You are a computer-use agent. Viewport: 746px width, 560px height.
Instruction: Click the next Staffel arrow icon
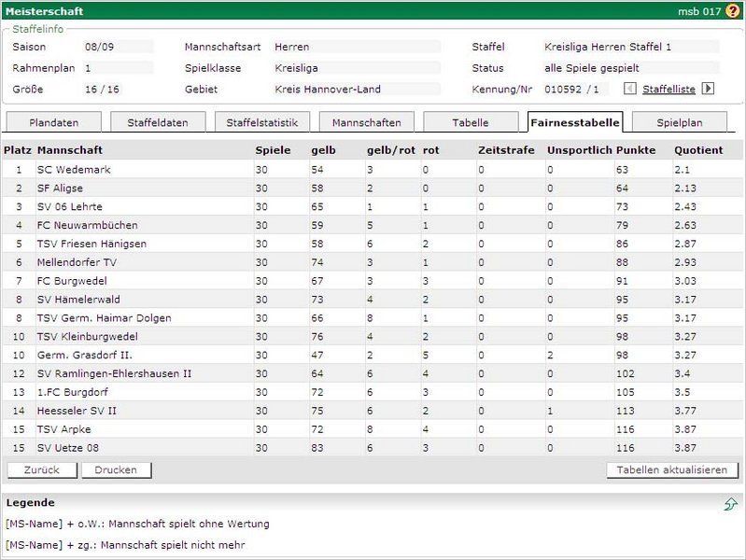pyautogui.click(x=708, y=89)
